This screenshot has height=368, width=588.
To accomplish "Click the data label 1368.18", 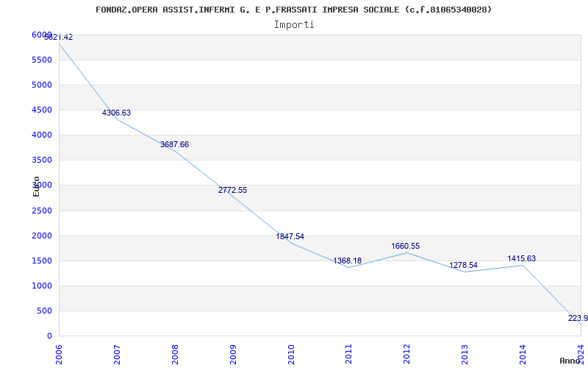I will point(347,261).
